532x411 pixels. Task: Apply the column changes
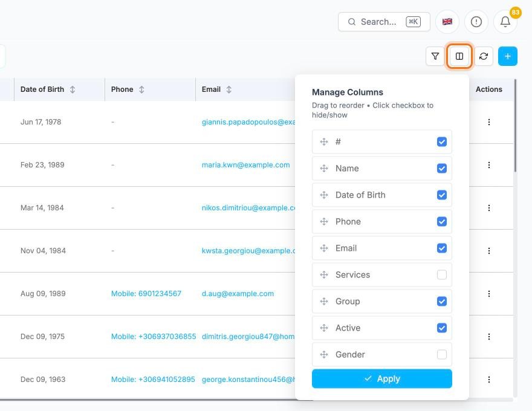(x=381, y=379)
